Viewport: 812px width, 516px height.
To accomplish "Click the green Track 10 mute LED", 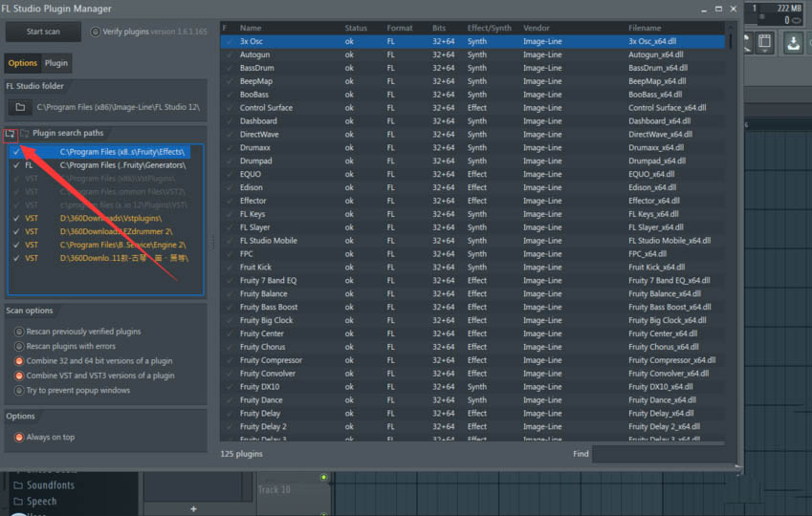I will click(324, 478).
